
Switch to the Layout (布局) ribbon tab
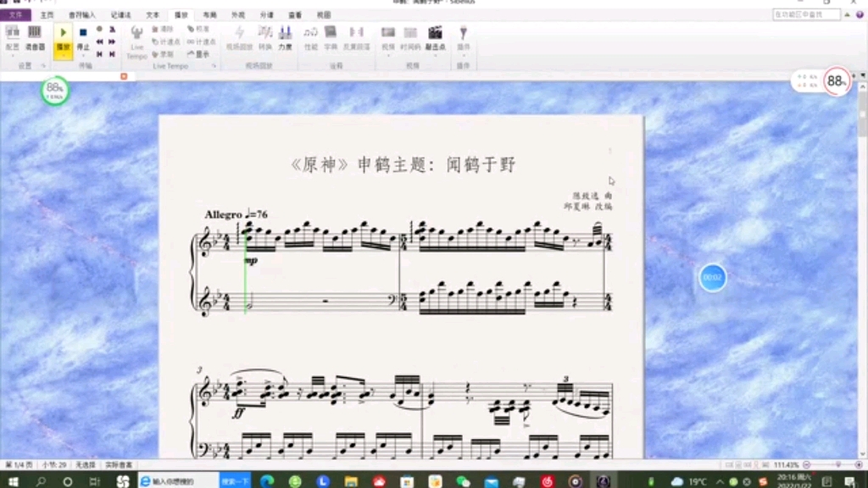point(210,15)
